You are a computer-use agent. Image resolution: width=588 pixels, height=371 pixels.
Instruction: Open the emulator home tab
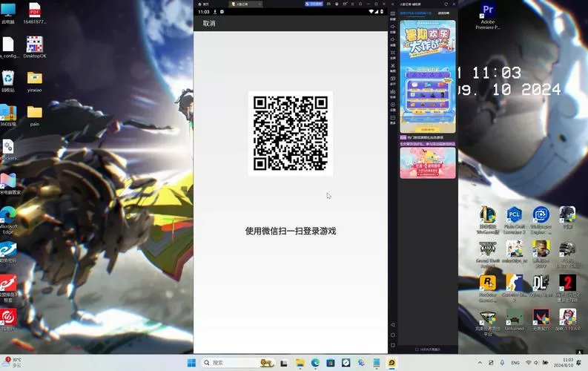point(204,4)
